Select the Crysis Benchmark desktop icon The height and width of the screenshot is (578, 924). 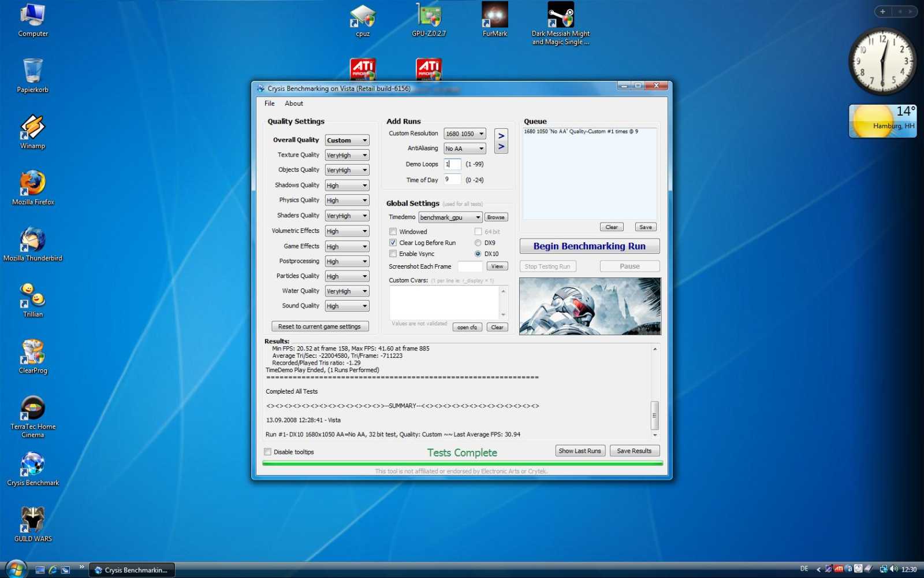click(33, 468)
